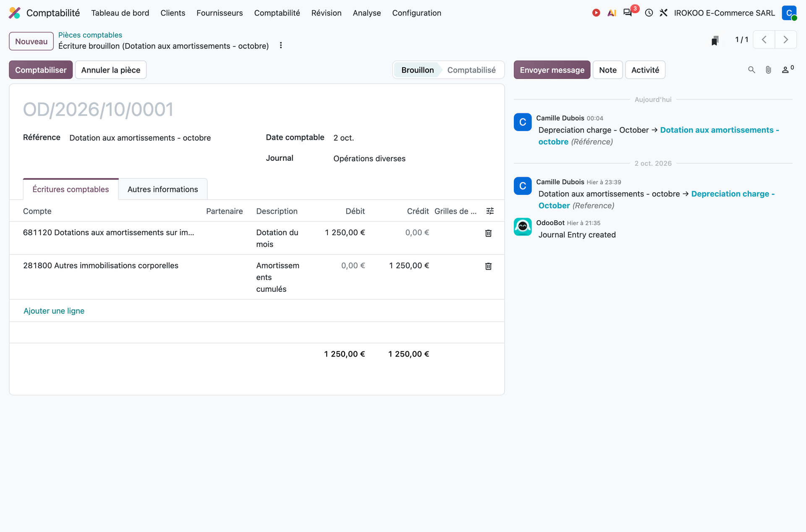Screen dimensions: 806x532
Task: Open the Révision menu
Action: coord(326,13)
